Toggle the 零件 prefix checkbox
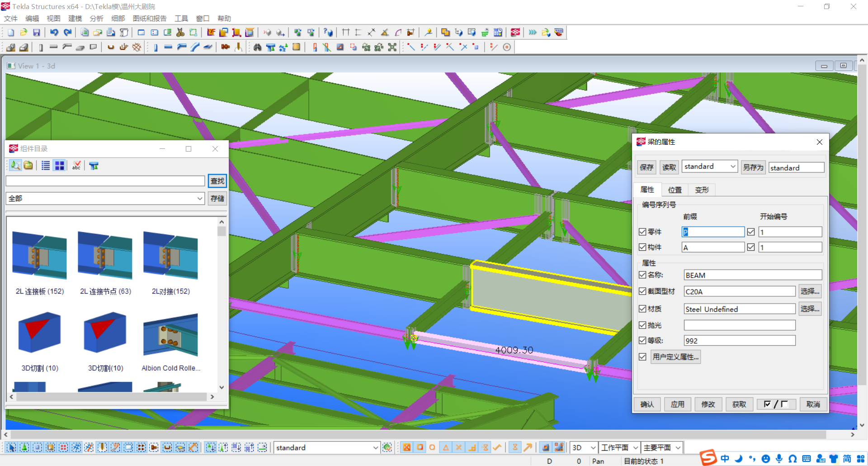The width and height of the screenshot is (868, 466). click(642, 232)
